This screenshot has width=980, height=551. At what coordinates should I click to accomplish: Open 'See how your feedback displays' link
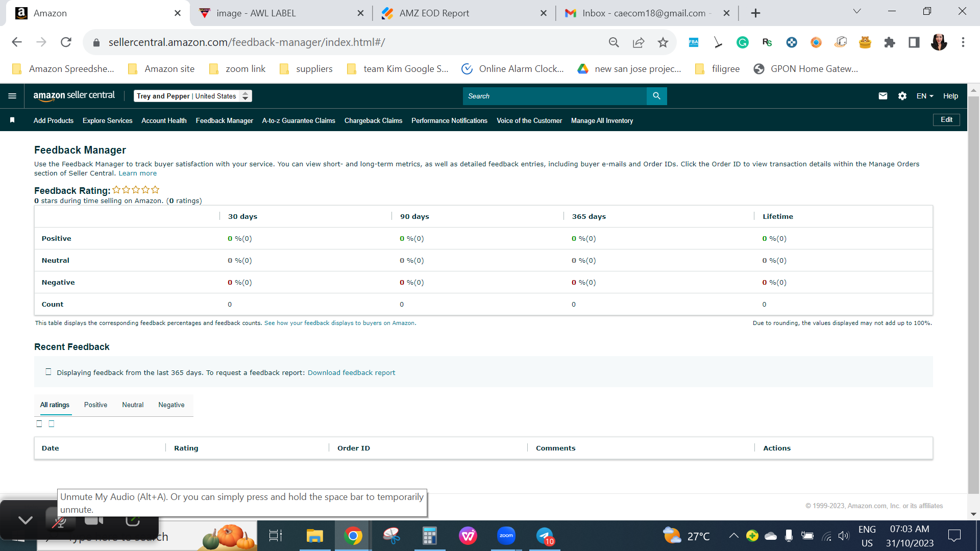coord(339,323)
